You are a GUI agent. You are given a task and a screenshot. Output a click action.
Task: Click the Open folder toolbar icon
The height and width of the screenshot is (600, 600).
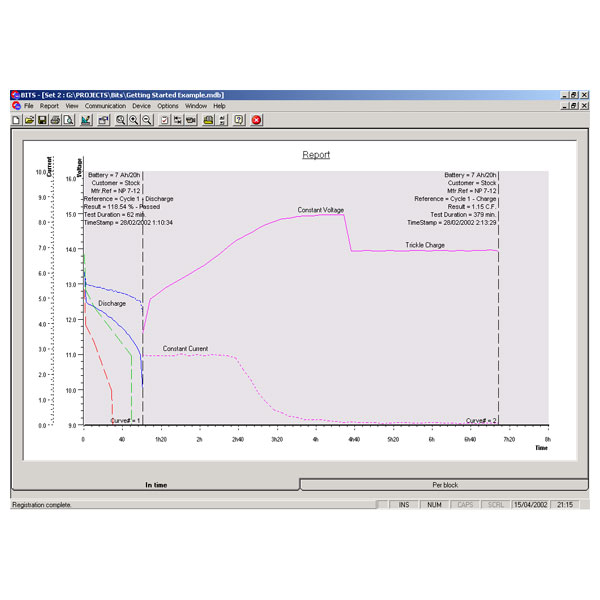pos(29,120)
